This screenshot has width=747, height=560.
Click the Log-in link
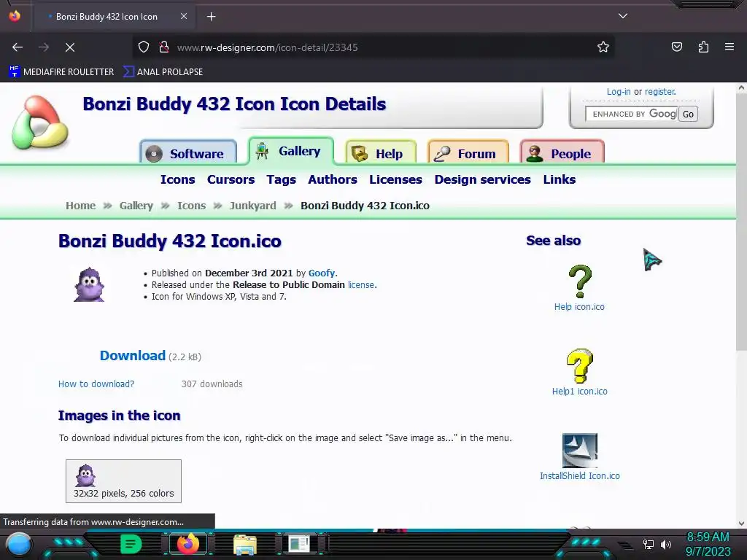point(619,91)
